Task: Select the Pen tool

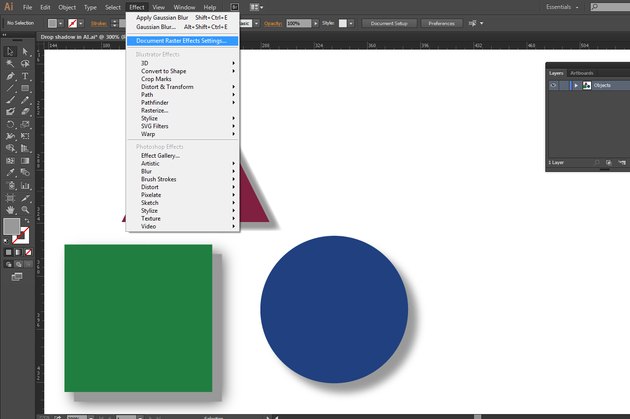Action: pyautogui.click(x=10, y=76)
